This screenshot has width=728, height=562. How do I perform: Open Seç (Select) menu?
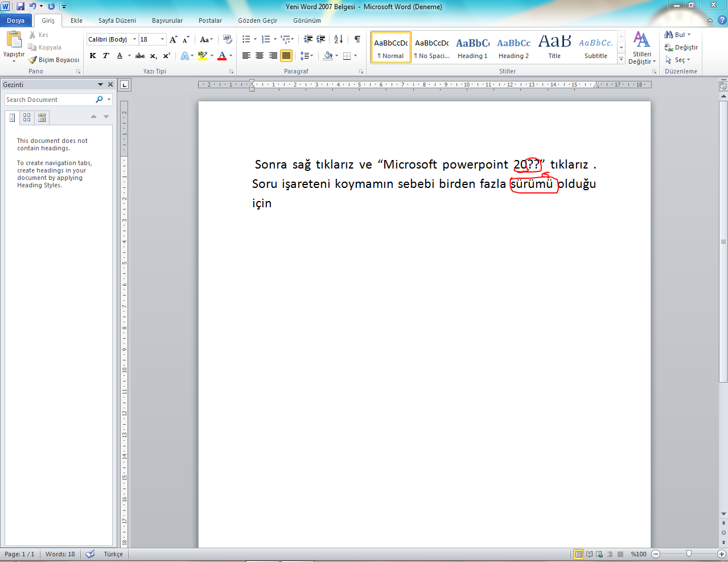677,60
